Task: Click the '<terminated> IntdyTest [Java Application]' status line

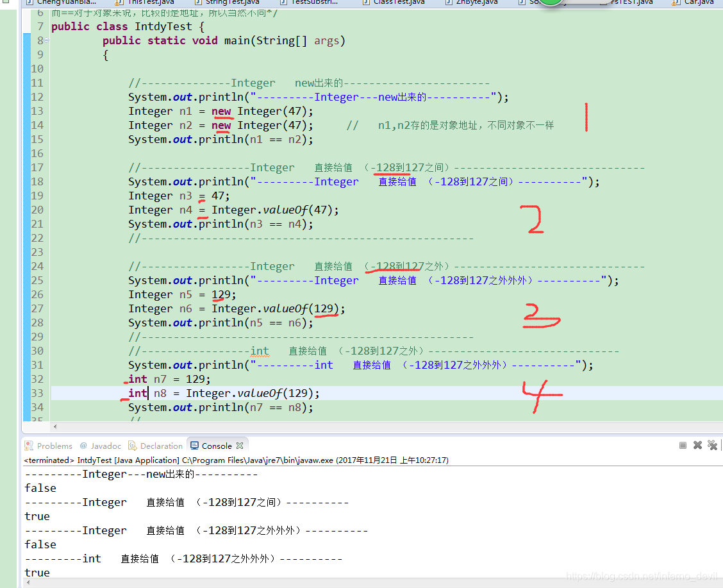Action: 236,460
